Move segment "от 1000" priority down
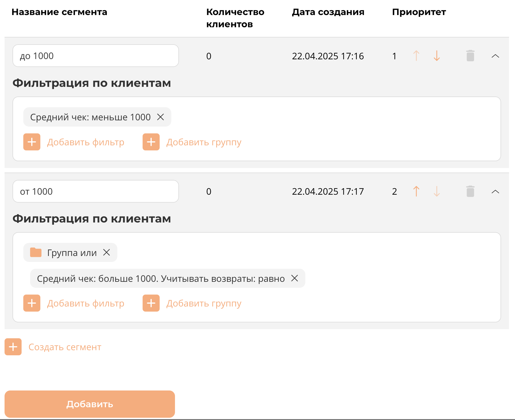Viewport: 515px width, 420px height. coord(437,192)
